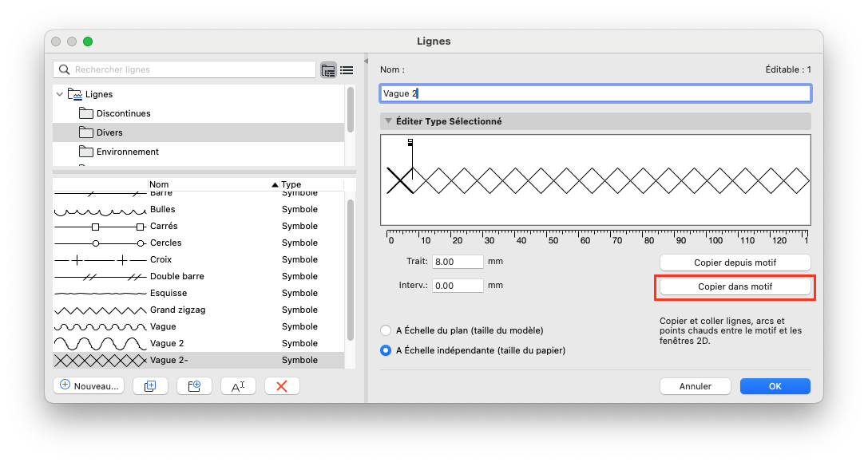Select Environnement folder in tree

pyautogui.click(x=198, y=152)
